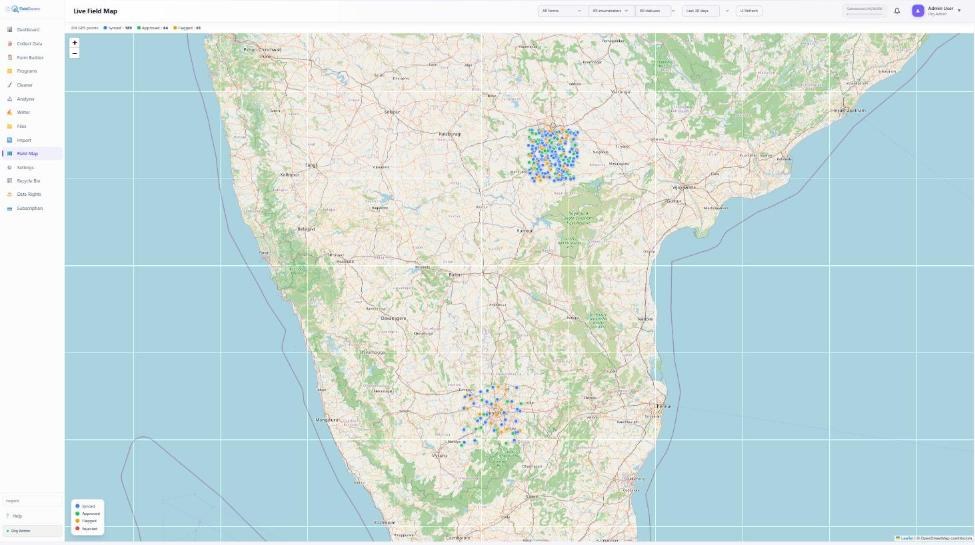Open Recycle Bin in the sidebar
Viewport: 975px width, 545px height.
pos(31,181)
